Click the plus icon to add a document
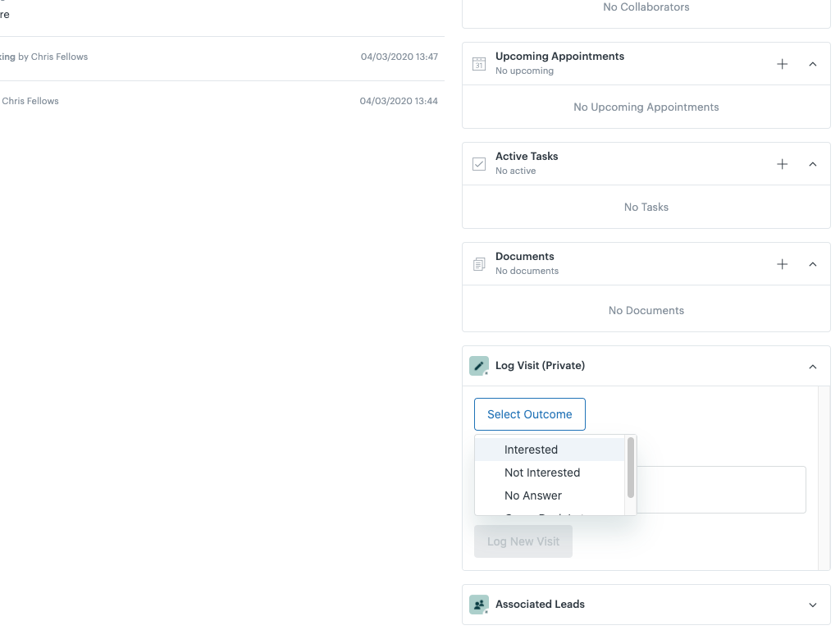Viewport: 840px width, 630px height. [x=782, y=263]
